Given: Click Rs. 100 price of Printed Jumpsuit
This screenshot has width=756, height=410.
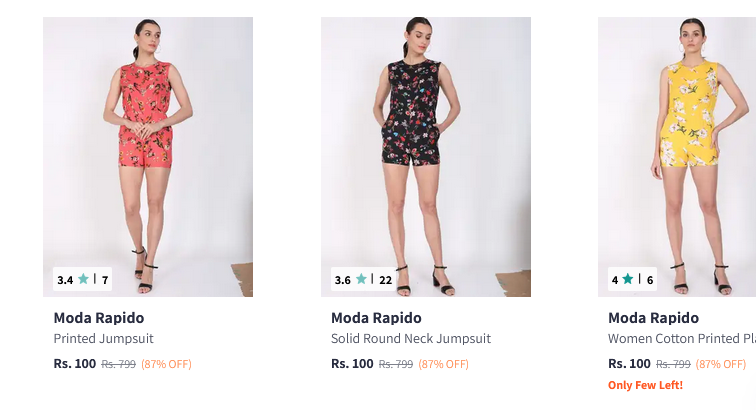Looking at the screenshot, I should (x=75, y=364).
